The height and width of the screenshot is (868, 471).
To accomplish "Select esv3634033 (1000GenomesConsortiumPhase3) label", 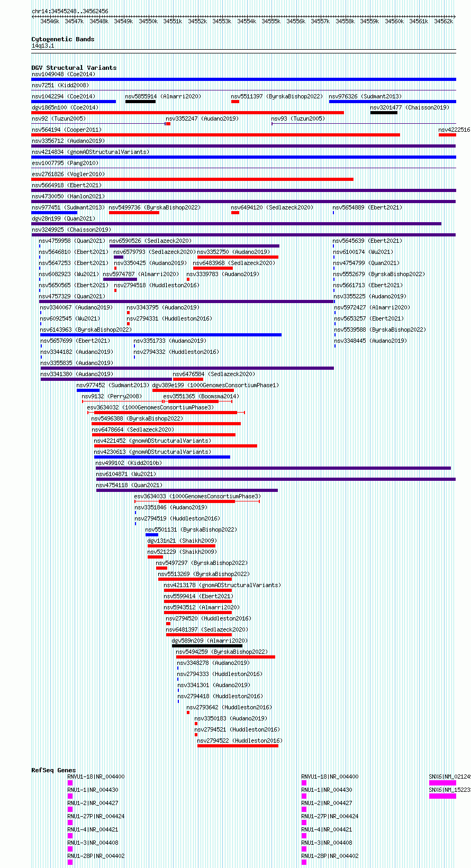I will click(197, 496).
